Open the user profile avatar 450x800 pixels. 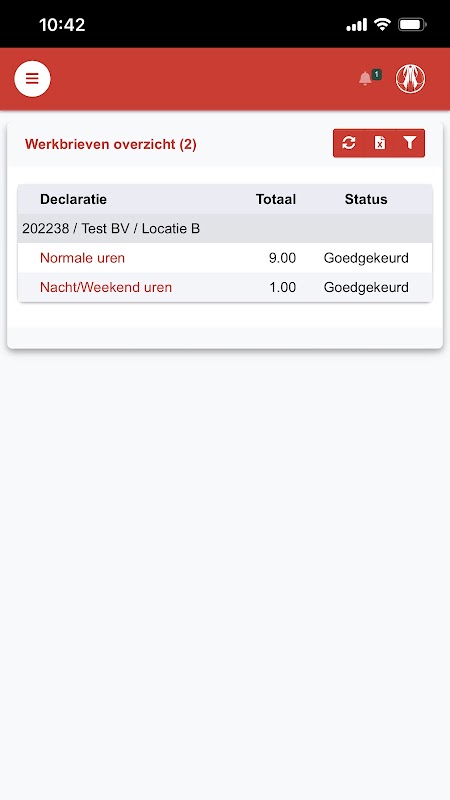(411, 79)
